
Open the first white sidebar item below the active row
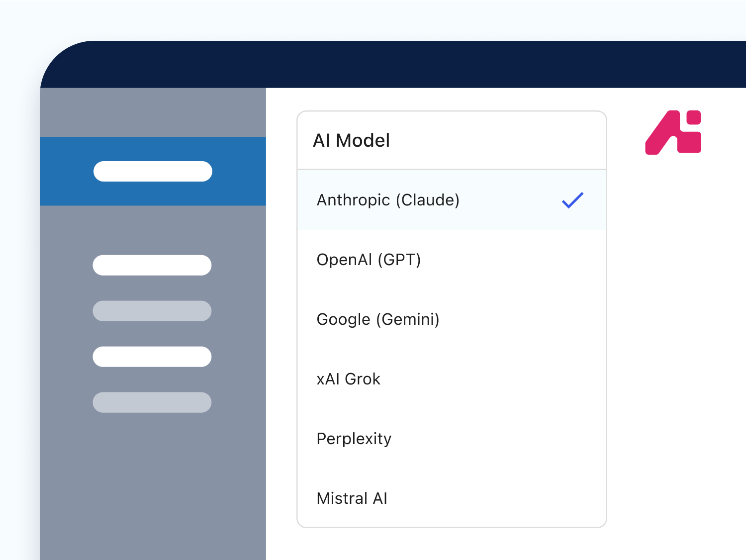tap(152, 265)
